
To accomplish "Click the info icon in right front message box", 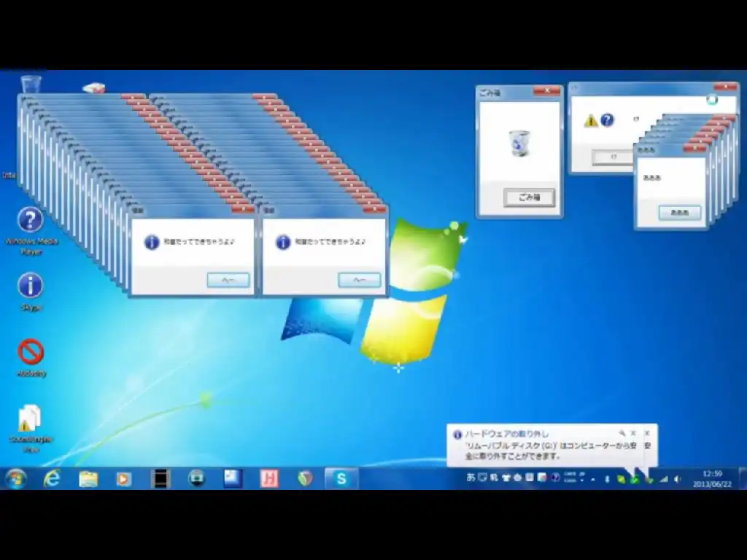I will coord(282,242).
